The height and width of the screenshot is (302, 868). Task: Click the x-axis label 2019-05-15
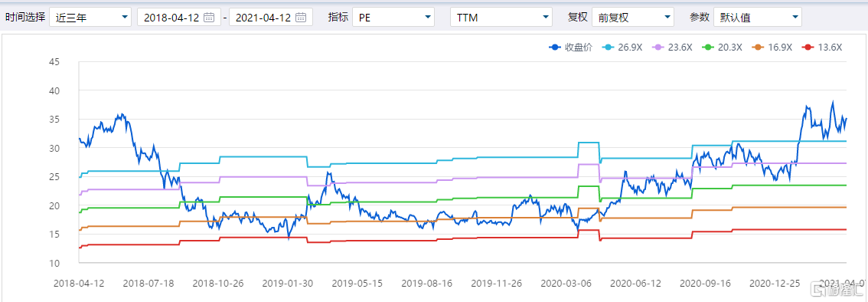click(357, 283)
